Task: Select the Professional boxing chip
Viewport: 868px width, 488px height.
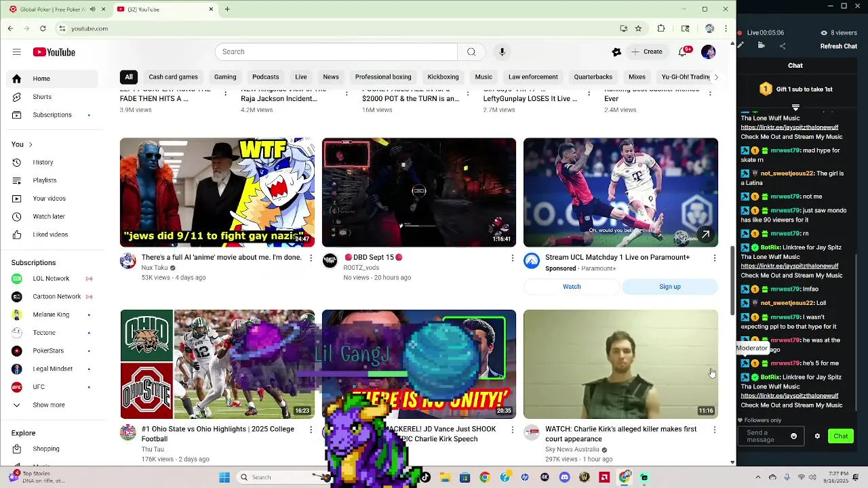Action: [x=383, y=77]
